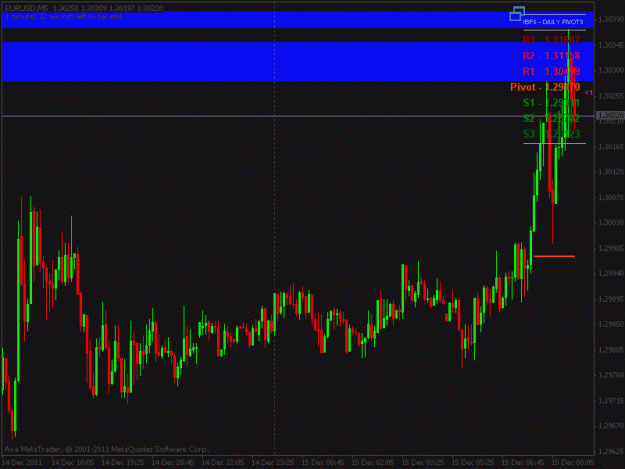Click the magenta arrow marker near price axis
Image resolution: width=625 pixels, height=469 pixels.
[589, 93]
